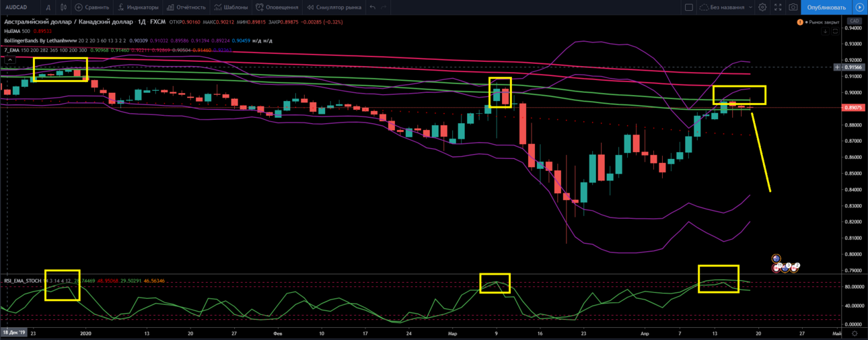
Task: Click the Рынок закрыт market status
Action: click(824, 22)
